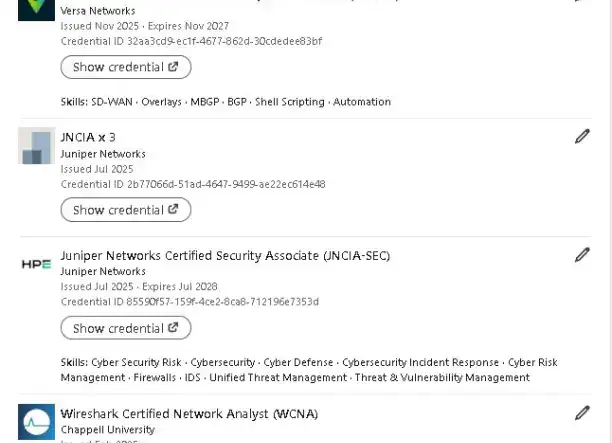612x443 pixels.
Task: Click Juniper Networks under JNCIA x 3
Action: [x=103, y=154]
